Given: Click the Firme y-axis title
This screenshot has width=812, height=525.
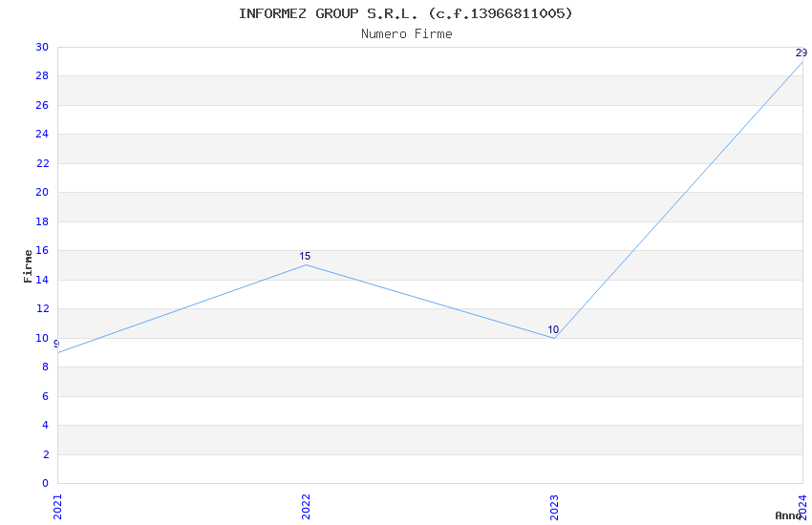Looking at the screenshot, I should 28,266.
